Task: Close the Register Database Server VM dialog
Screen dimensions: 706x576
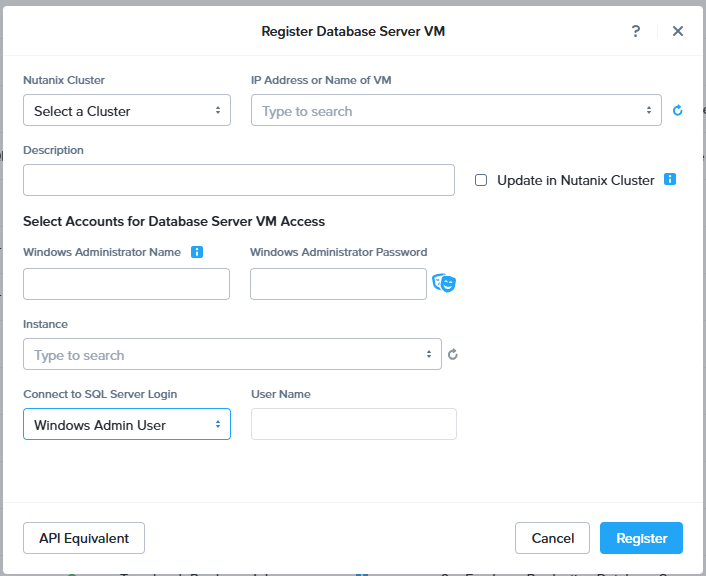Action: tap(678, 31)
